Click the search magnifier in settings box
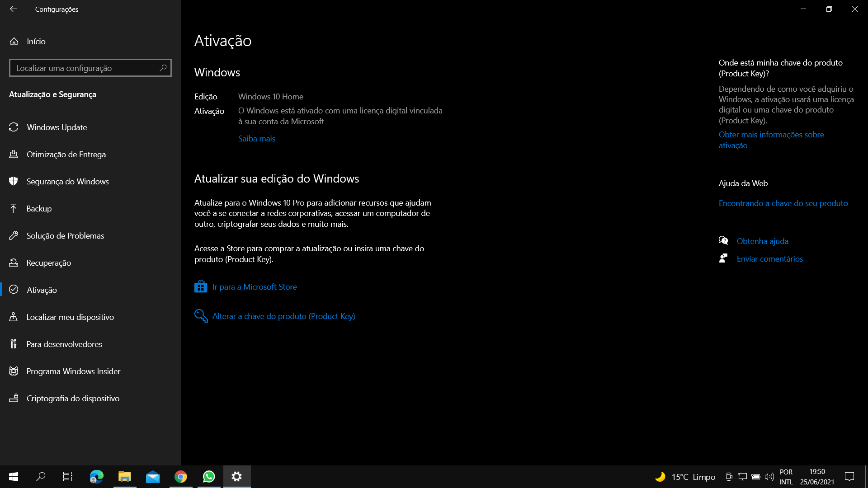 [163, 68]
